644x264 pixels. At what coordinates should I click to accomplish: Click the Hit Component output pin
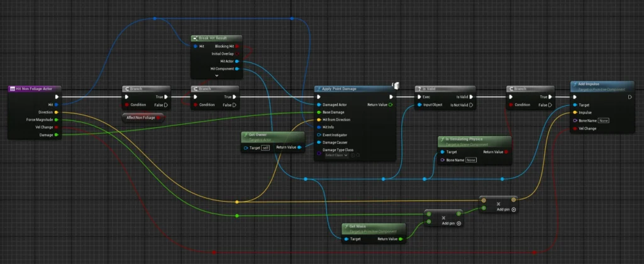(x=236, y=69)
